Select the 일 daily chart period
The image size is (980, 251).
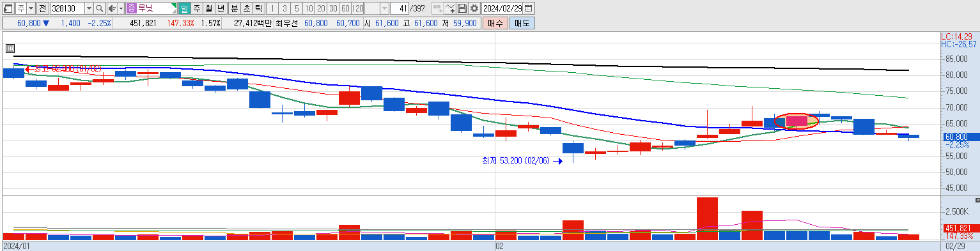point(184,8)
